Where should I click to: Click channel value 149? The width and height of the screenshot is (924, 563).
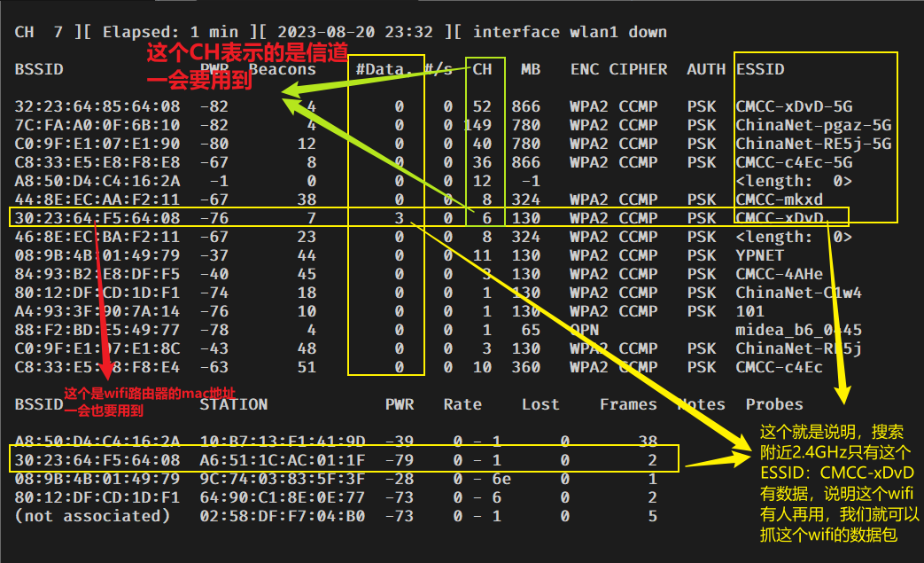click(x=478, y=126)
